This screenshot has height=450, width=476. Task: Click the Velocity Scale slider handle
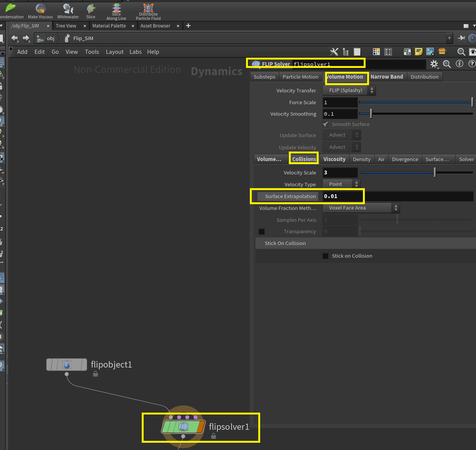pyautogui.click(x=435, y=173)
